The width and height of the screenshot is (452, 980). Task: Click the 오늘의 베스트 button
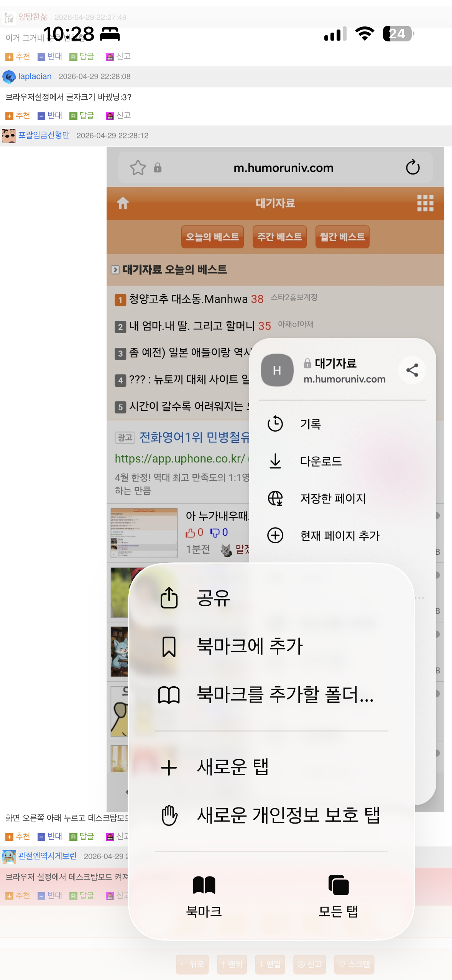212,237
